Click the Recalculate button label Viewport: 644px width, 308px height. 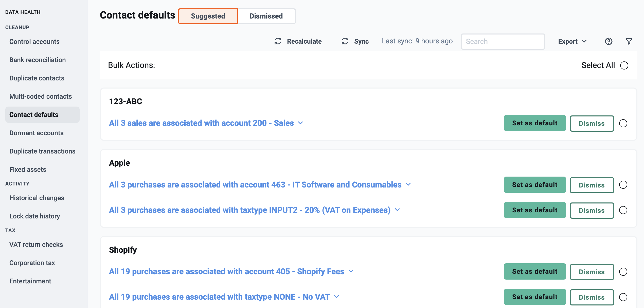(x=304, y=41)
